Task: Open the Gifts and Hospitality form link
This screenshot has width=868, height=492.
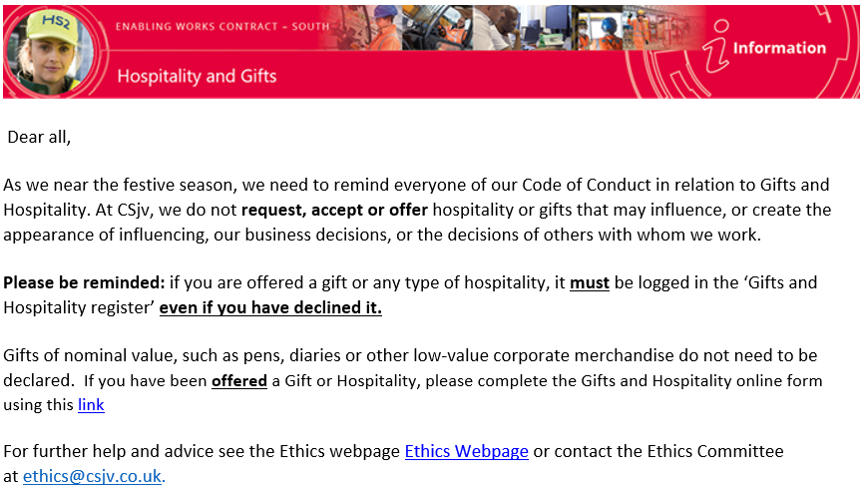Action: 91,405
